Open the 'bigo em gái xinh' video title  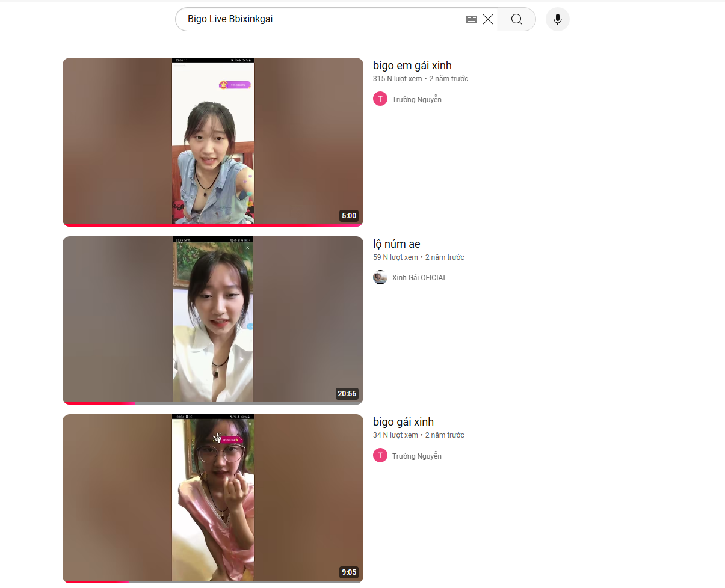coord(412,66)
